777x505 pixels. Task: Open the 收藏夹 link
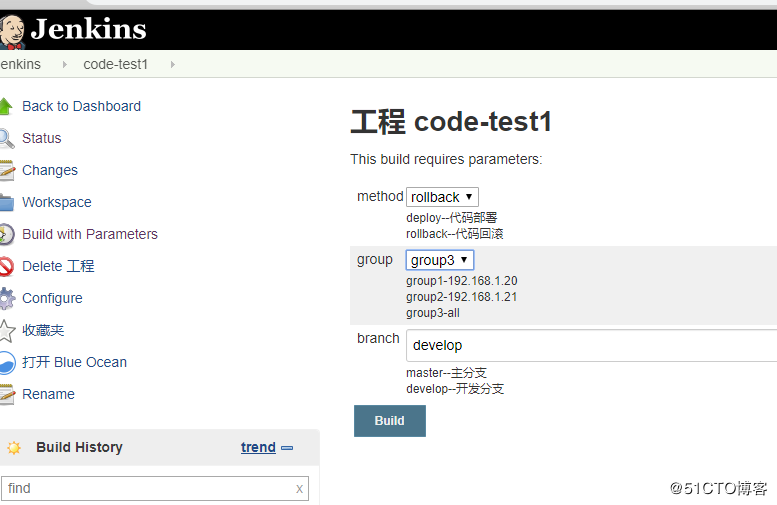43,330
